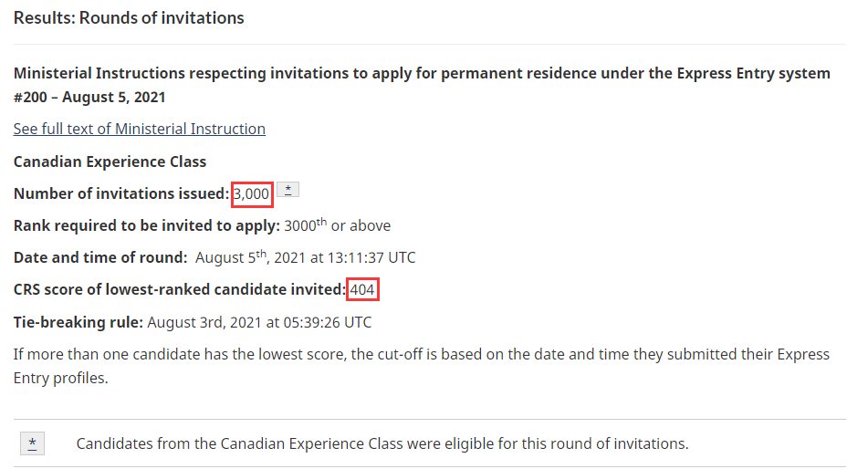Click the "3000th or above" rank value

(338, 225)
